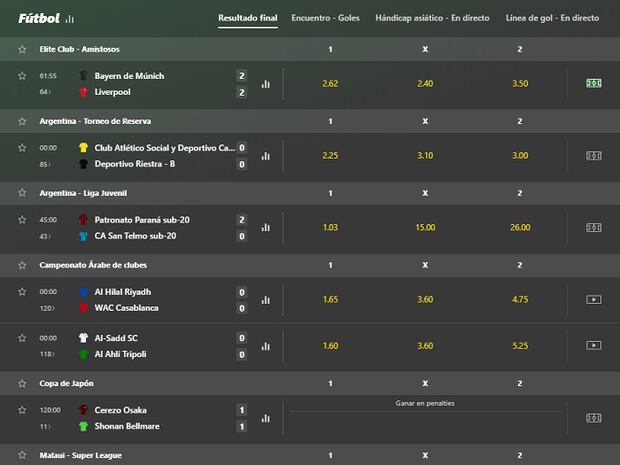Viewport: 620px width, 465px height.
Task: Open live video stream for Al Hilal Riyadh
Action: (x=594, y=299)
